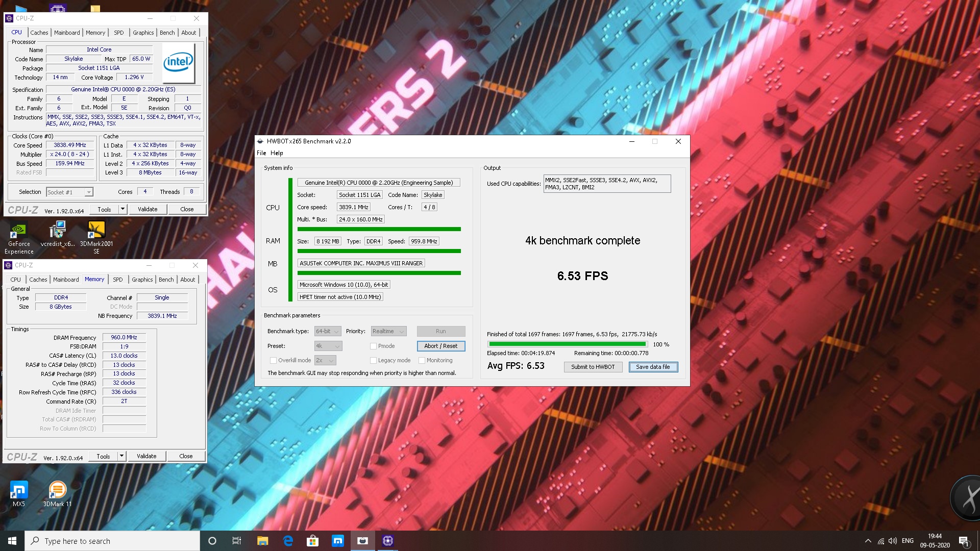This screenshot has height=551, width=980.
Task: Open the notification center icon
Action: coord(964,541)
